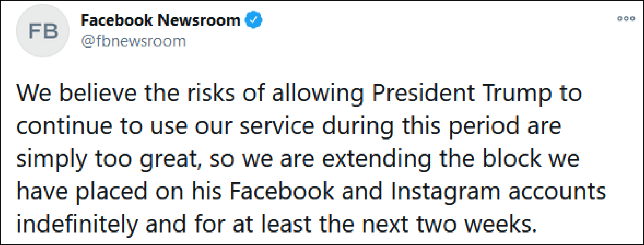Click the word "President" in the tweet
The image size is (644, 245).
pyautogui.click(x=423, y=93)
